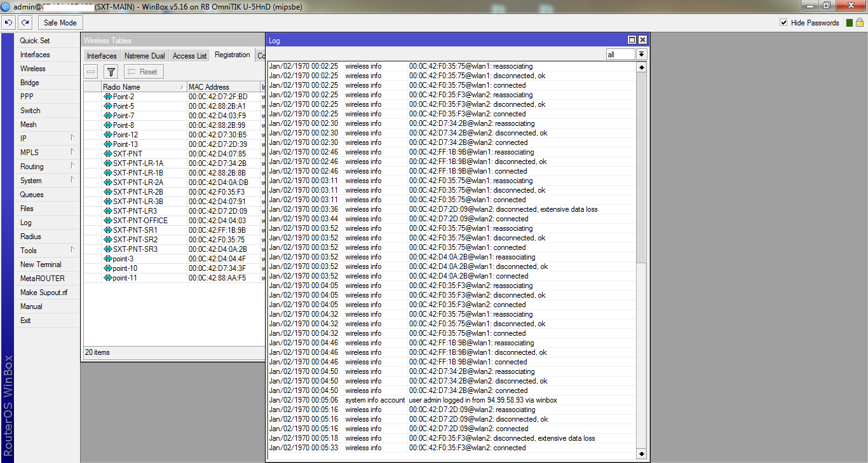The height and width of the screenshot is (463, 868).
Task: Expand the Tools submenu in the sidebar
Action: coord(72,250)
